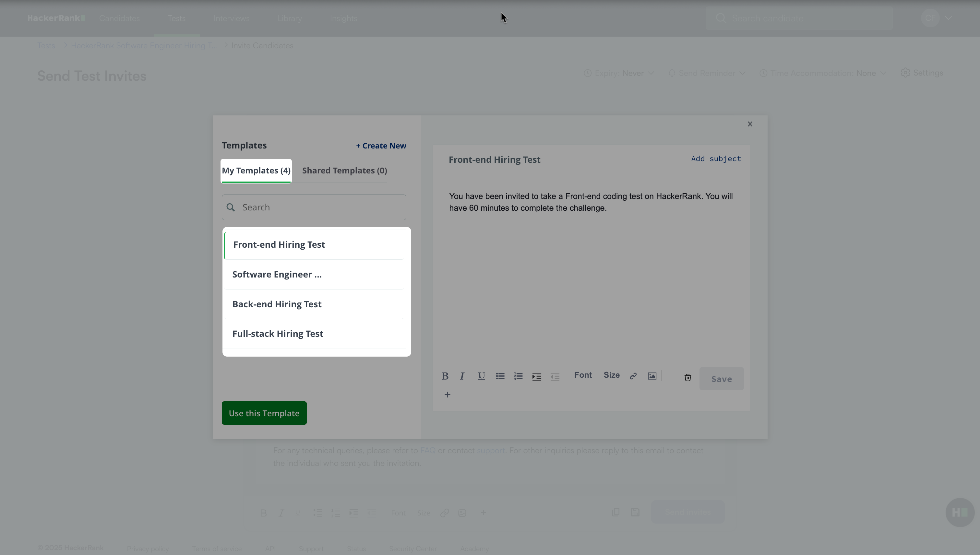Insert numbered list in template editor
This screenshot has height=555, width=980.
tap(518, 376)
